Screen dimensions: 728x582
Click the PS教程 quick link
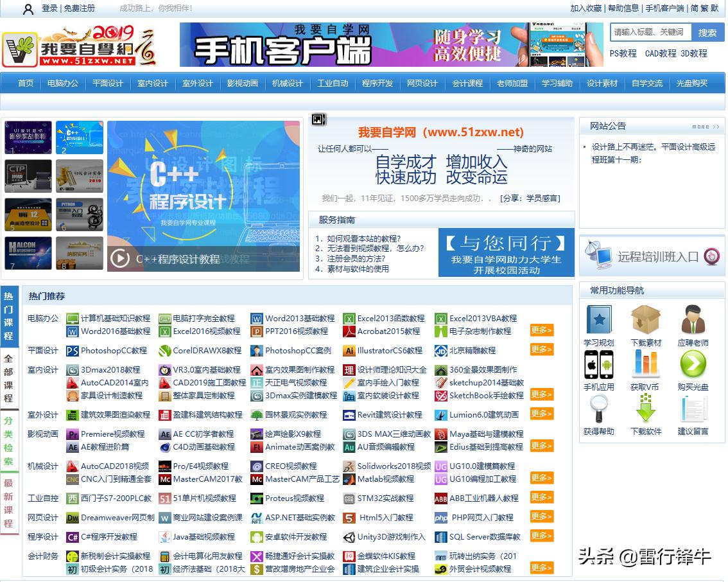623,53
